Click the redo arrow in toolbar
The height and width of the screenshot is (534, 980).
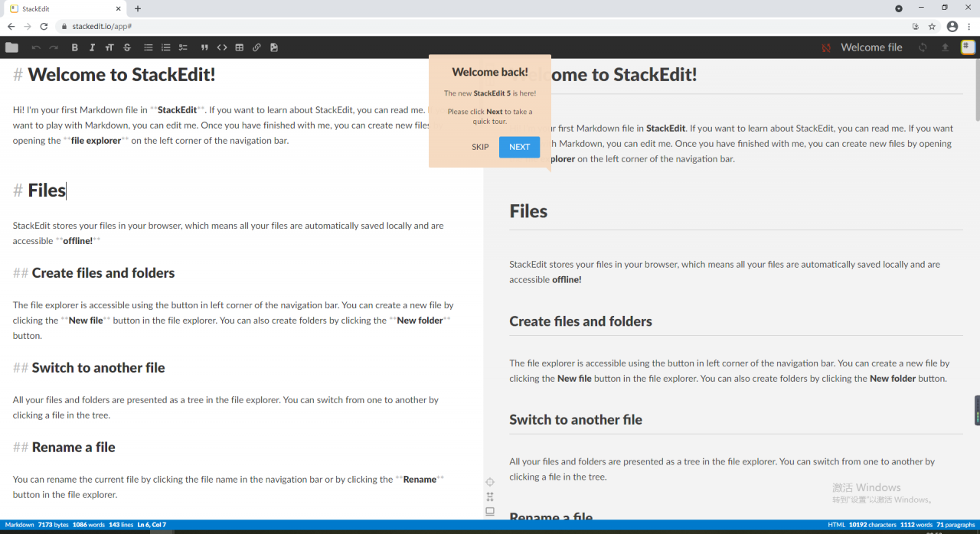pyautogui.click(x=54, y=47)
